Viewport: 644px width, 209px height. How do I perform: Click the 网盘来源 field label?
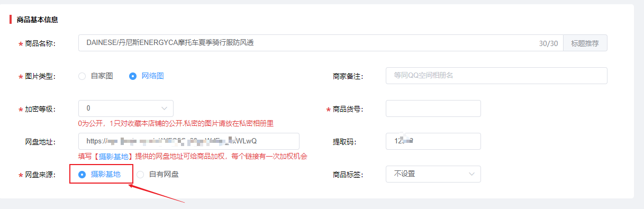(x=40, y=174)
